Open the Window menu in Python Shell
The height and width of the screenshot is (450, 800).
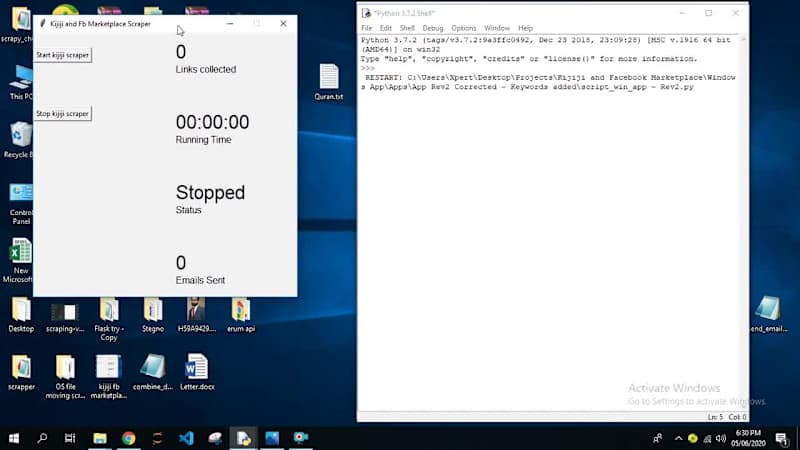click(496, 28)
